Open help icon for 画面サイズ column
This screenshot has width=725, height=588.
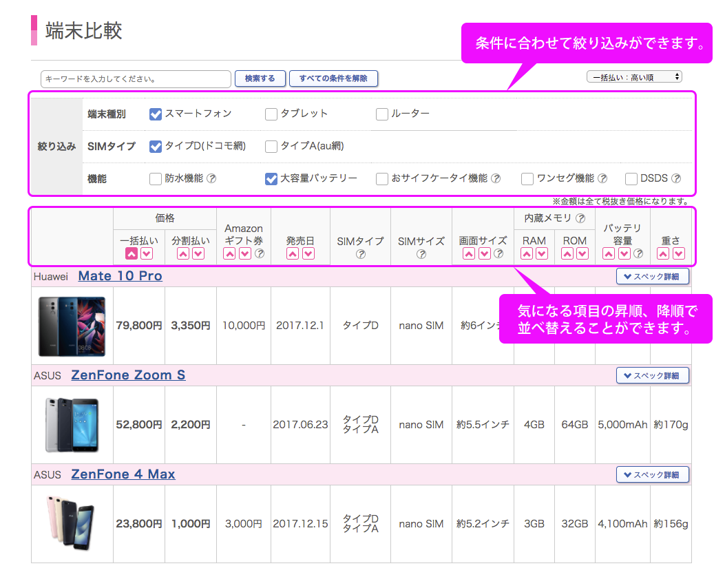498,253
